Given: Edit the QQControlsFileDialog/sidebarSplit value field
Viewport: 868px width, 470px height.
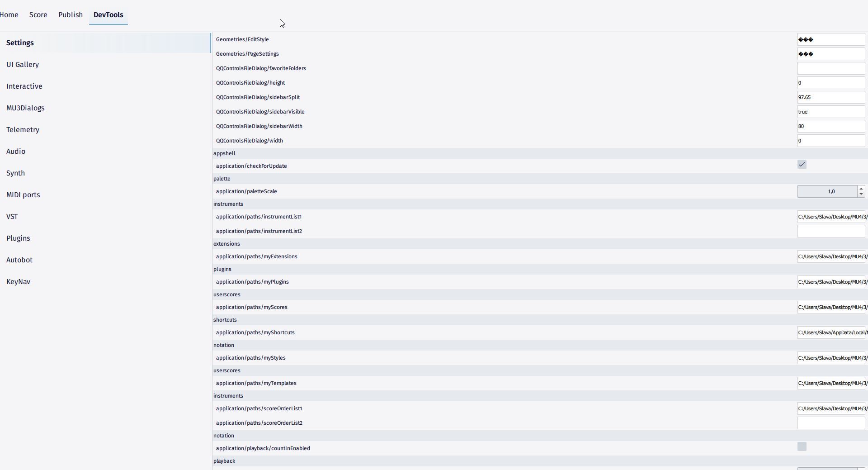Looking at the screenshot, I should coord(831,97).
